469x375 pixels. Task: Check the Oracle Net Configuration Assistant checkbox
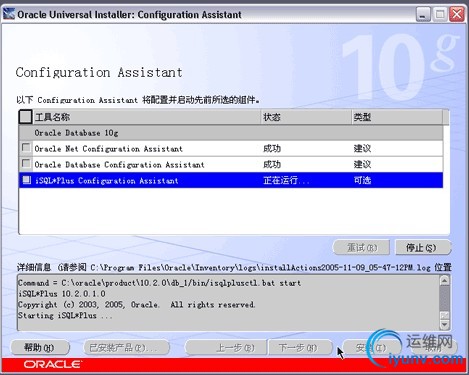26,148
